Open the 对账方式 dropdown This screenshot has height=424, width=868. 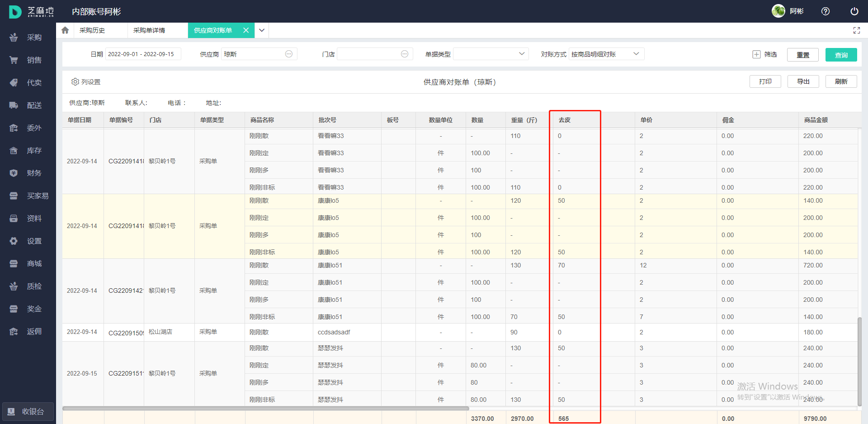click(x=607, y=54)
